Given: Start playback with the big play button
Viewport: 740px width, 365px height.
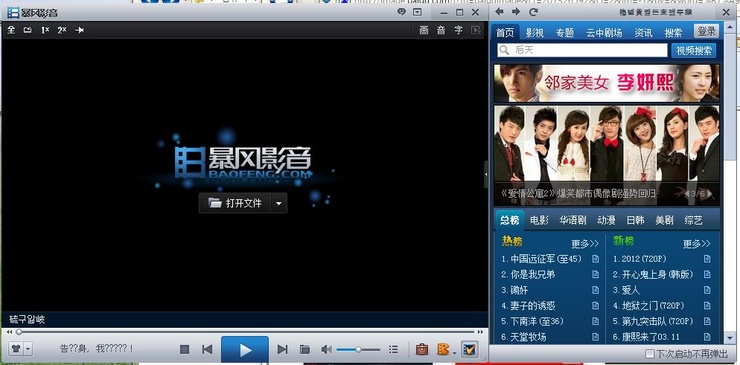Looking at the screenshot, I should [244, 349].
